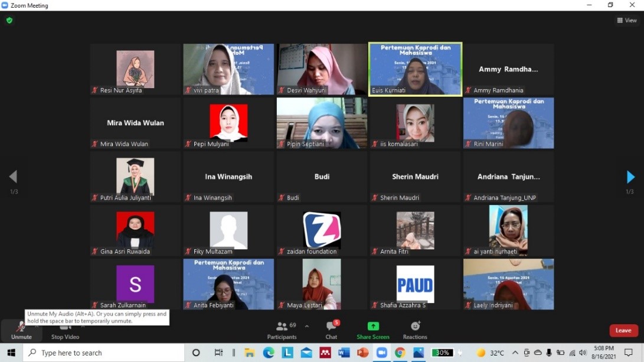
Task: Check the 30% battery indicator
Action: pos(443,353)
